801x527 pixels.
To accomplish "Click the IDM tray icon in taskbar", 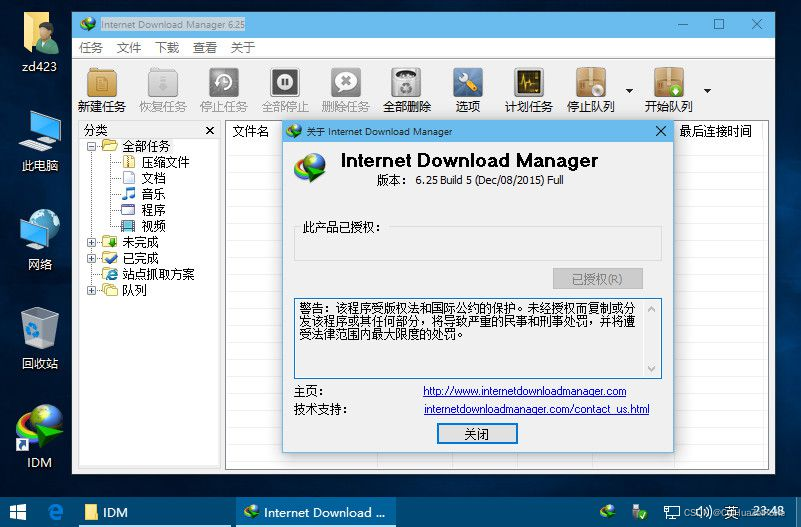I will pos(607,511).
